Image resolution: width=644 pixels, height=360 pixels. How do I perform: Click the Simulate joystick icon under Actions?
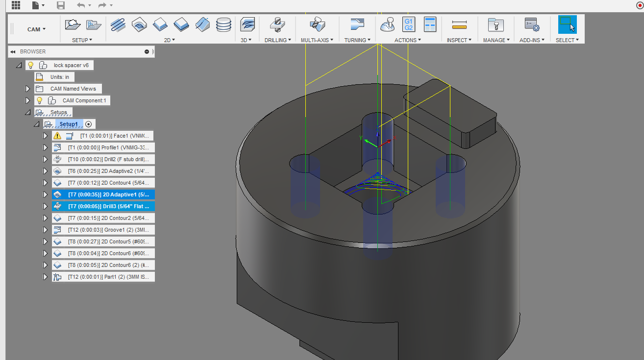387,24
